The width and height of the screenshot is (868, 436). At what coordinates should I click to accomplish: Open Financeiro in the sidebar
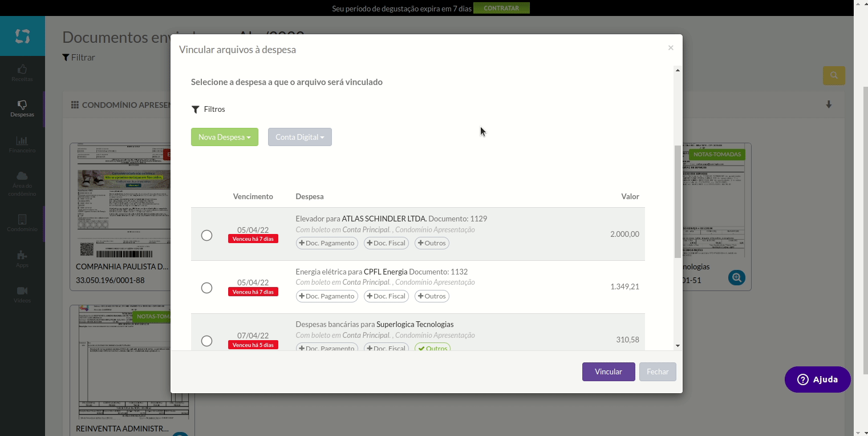point(22,144)
